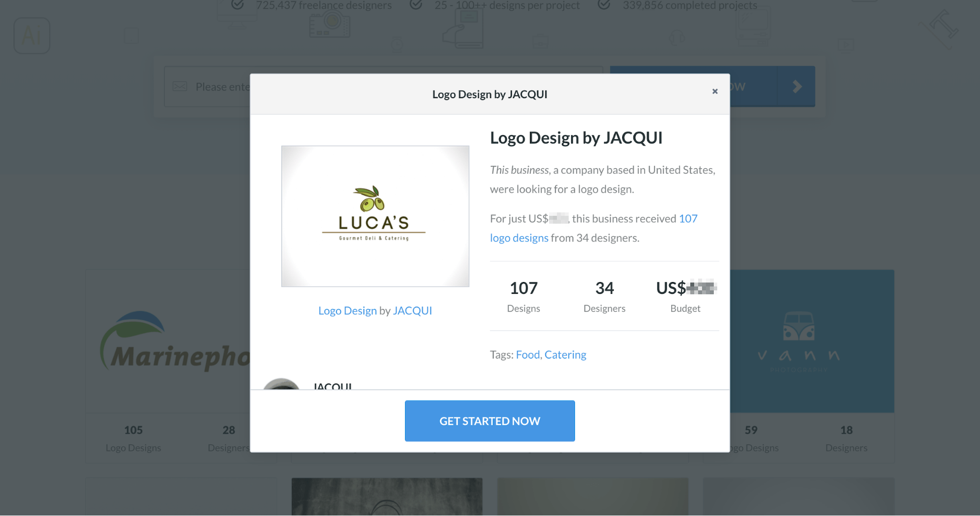Click the checkmark next to completed projects
Screen dimensions: 980x516
coord(604,5)
